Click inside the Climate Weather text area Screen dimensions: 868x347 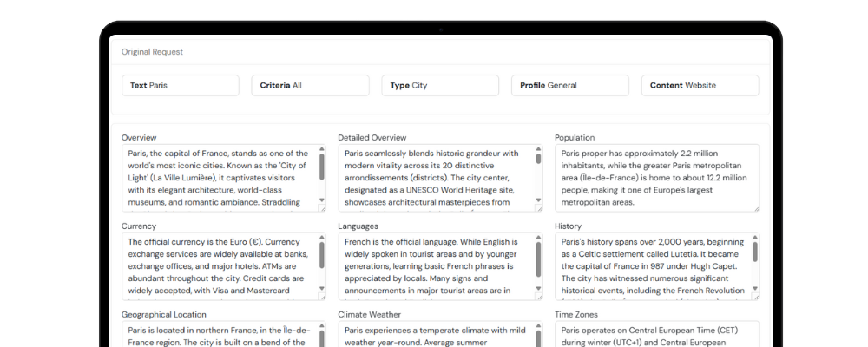(434, 336)
